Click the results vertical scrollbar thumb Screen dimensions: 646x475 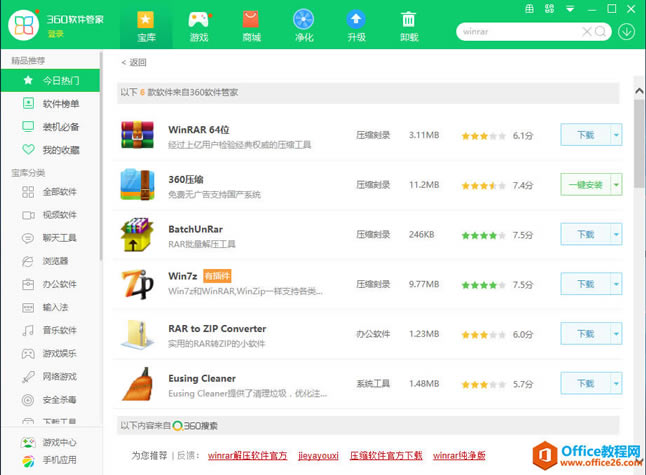[x=639, y=143]
